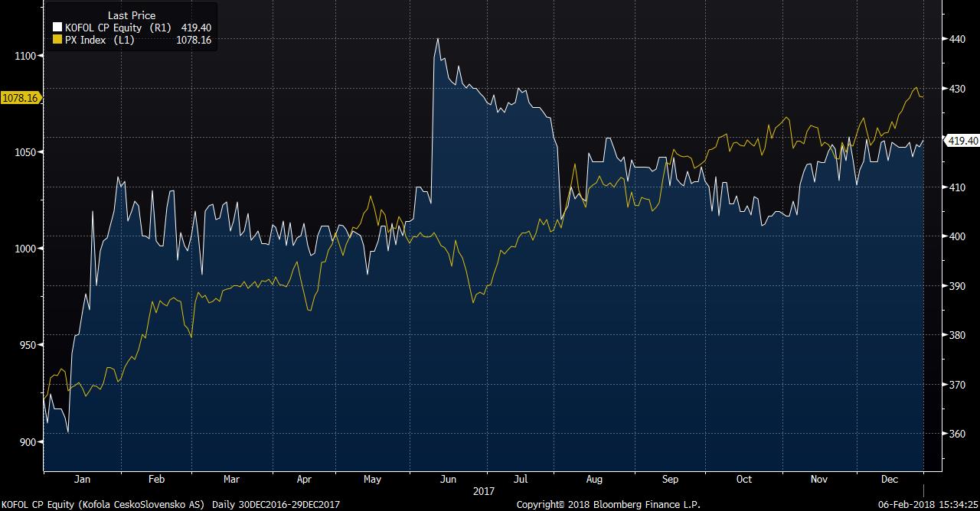This screenshot has width=980, height=511.
Task: Click the Jul month label
Action: [x=521, y=480]
